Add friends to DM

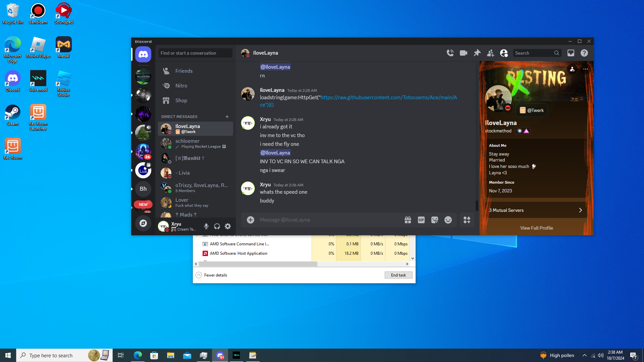click(x=490, y=53)
